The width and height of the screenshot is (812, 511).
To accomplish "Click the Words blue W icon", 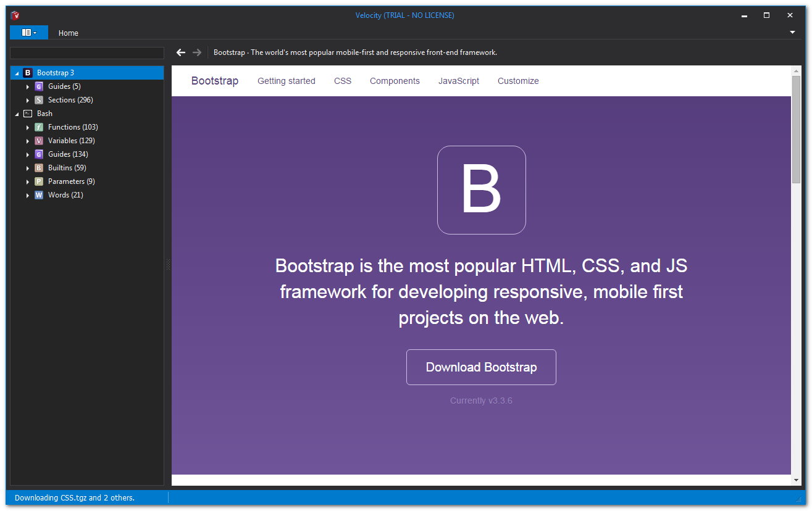I will coord(39,195).
